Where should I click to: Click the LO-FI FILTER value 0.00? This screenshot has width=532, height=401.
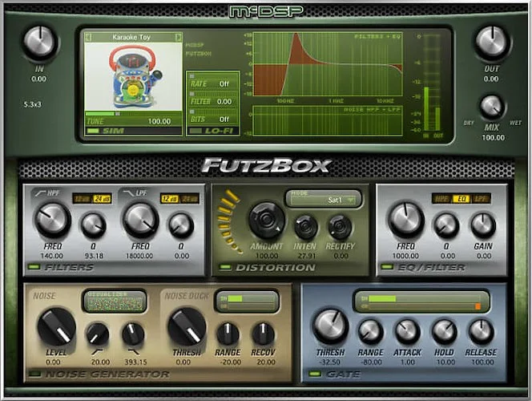tap(224, 102)
